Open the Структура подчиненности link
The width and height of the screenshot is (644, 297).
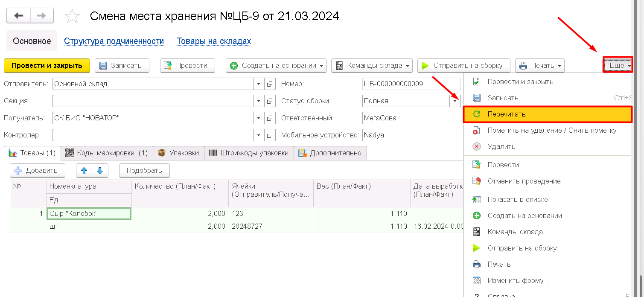click(x=114, y=41)
